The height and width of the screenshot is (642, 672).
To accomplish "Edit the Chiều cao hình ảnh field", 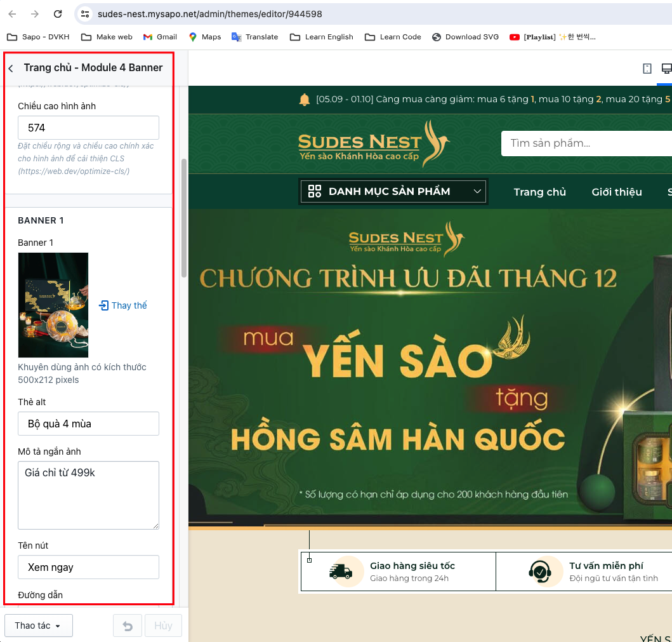I will tap(88, 128).
